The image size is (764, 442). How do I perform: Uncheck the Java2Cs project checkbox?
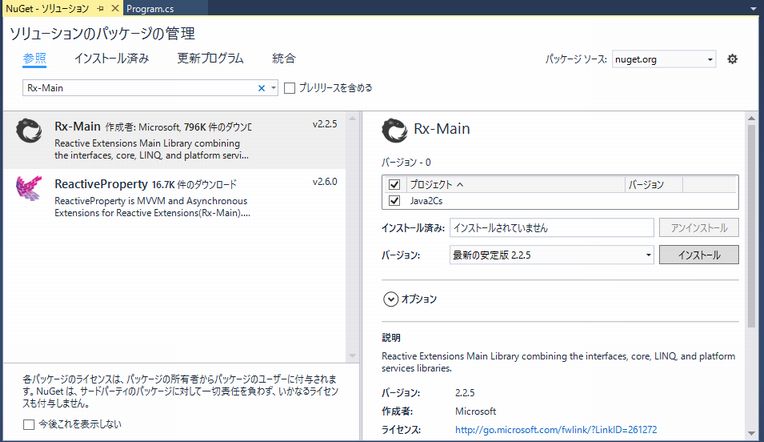(x=394, y=201)
